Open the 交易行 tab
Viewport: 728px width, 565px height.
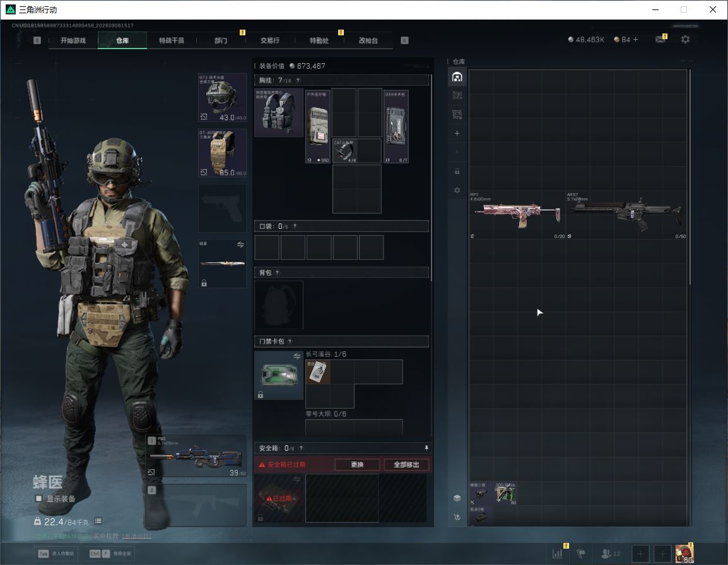tap(270, 40)
